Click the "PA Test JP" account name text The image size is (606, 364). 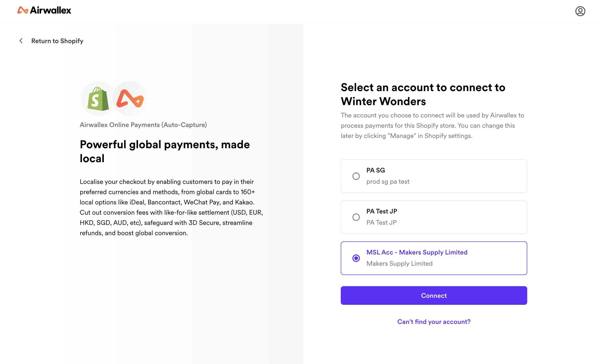click(x=382, y=211)
